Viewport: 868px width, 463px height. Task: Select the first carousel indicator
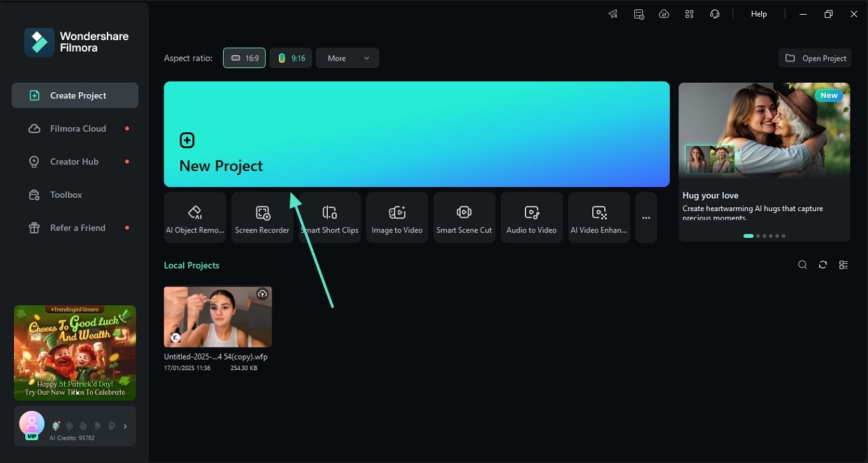748,236
